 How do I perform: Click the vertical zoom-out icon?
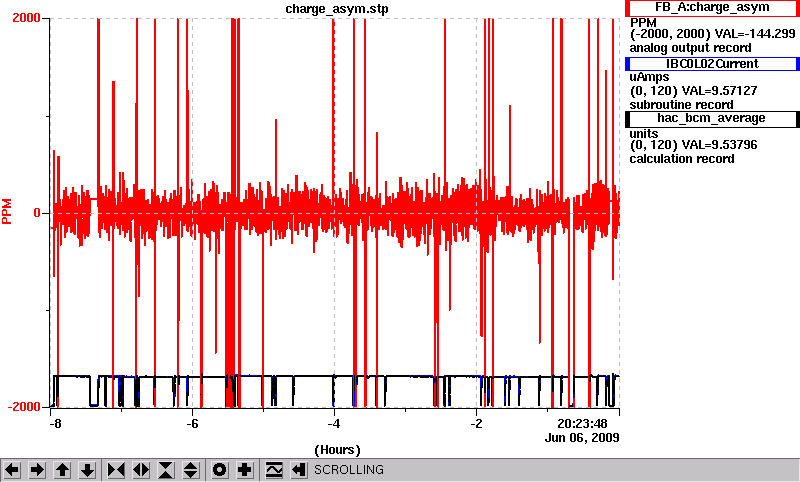(191, 470)
